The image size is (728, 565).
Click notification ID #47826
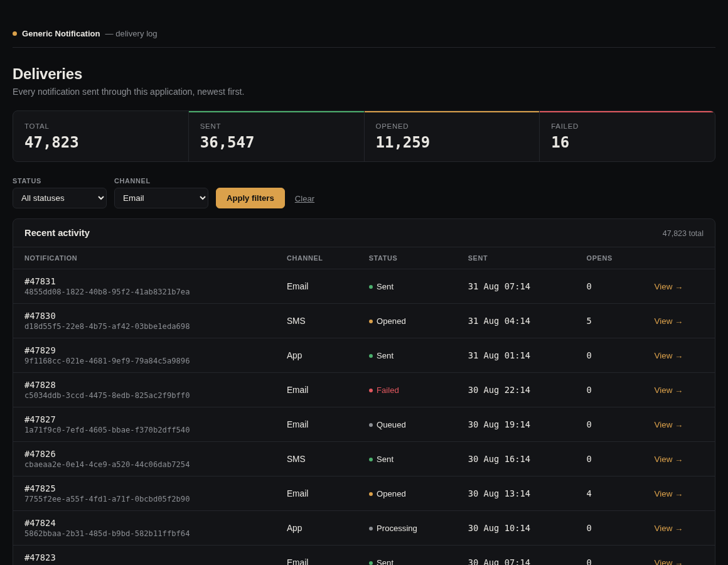coord(40,454)
